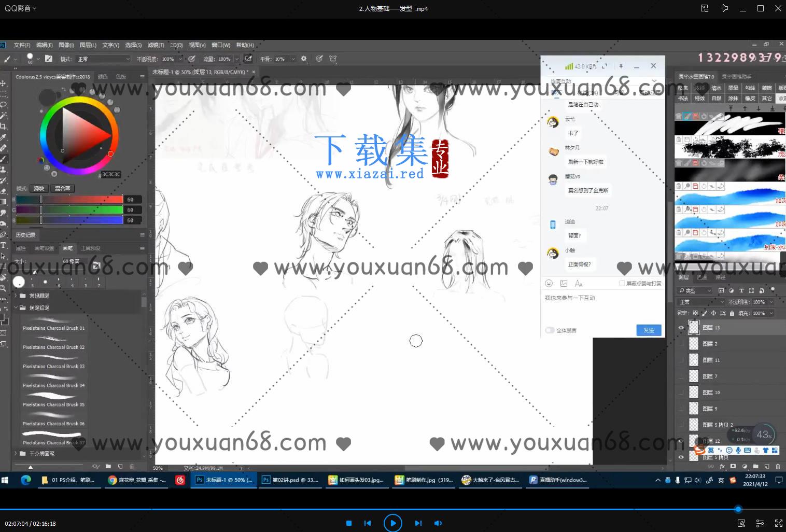The width and height of the screenshot is (786, 532).
Task: Open 文件(F) menu
Action: (x=22, y=45)
